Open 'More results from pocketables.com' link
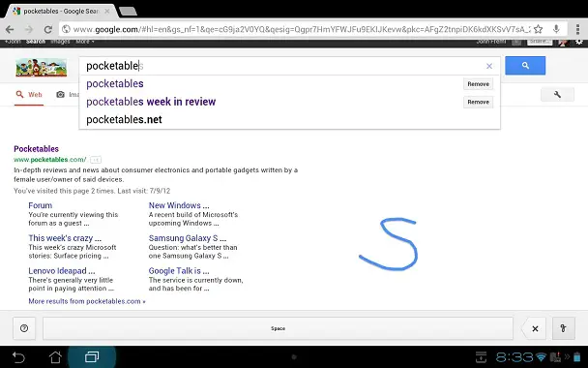The image size is (588, 368). 87,301
